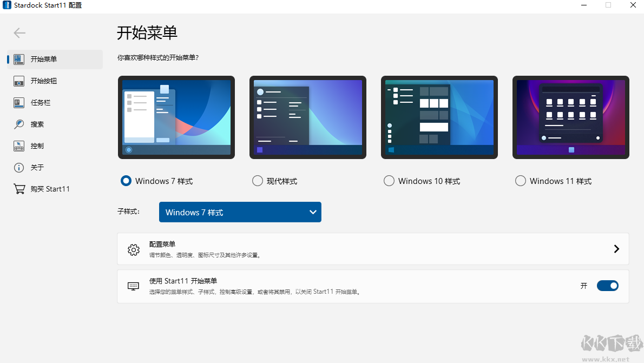Viewport: 644px width, 363px height.
Task: Open the 子样式 dropdown menu
Action: point(240,212)
